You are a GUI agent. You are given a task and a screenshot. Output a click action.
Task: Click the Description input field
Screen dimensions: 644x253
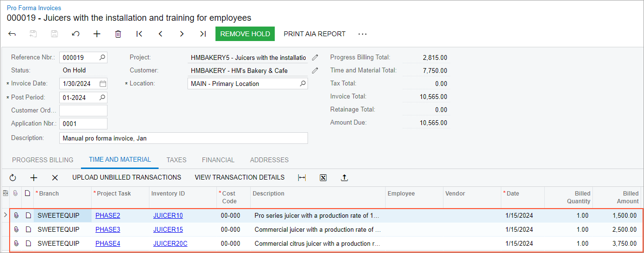184,138
